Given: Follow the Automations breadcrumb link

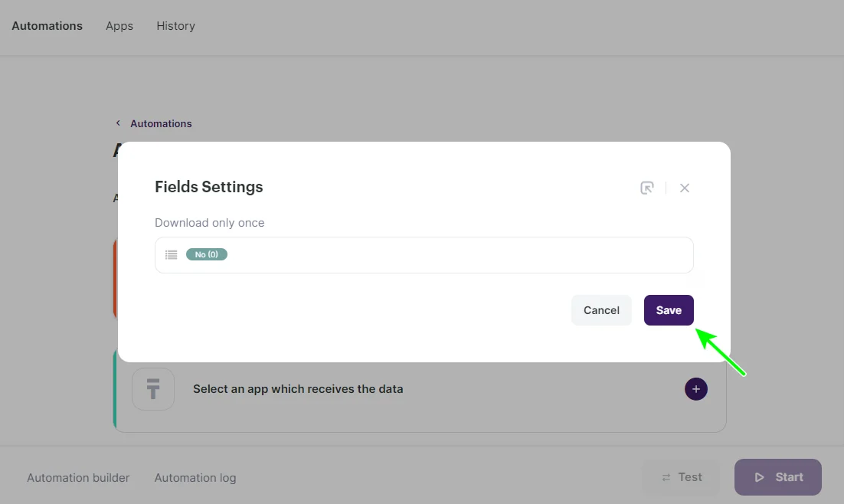Looking at the screenshot, I should tap(161, 123).
